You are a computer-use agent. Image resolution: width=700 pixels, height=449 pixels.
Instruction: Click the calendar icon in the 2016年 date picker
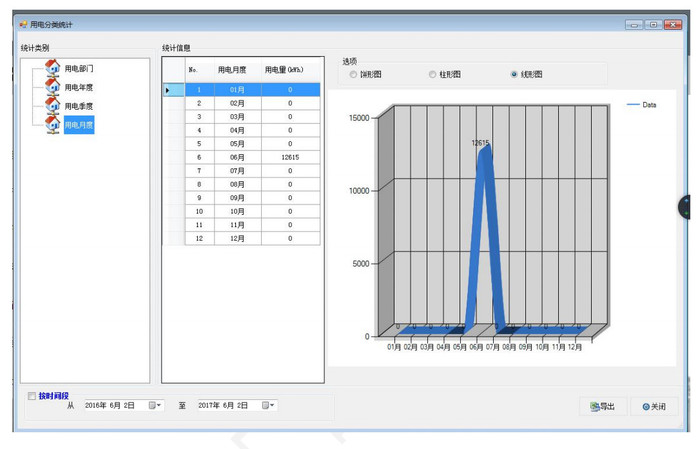[x=152, y=405]
